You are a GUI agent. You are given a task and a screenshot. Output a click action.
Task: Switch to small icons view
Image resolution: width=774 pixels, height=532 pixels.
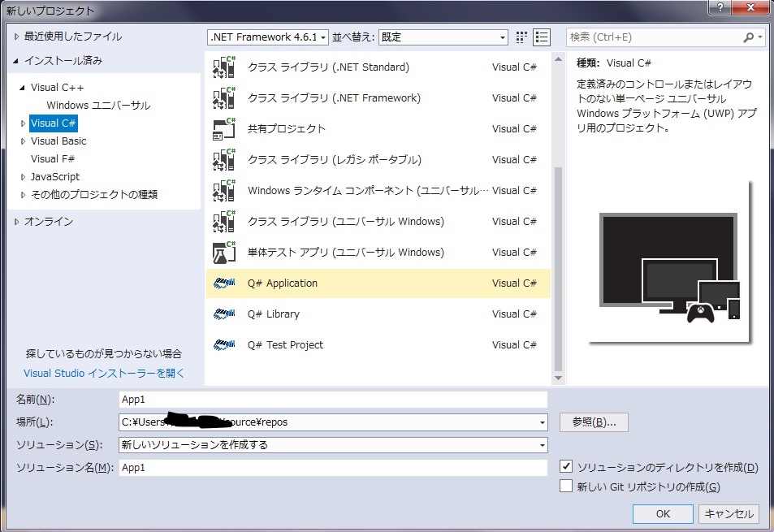tap(521, 37)
